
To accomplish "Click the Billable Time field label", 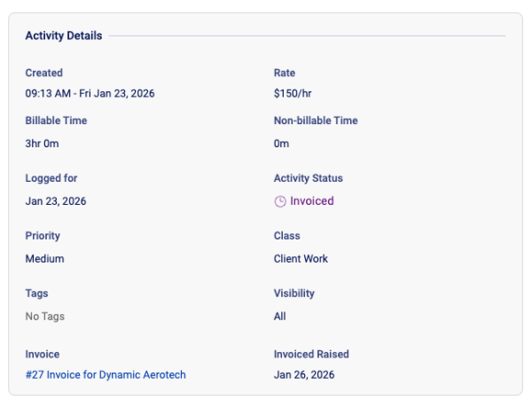I will 56,121.
